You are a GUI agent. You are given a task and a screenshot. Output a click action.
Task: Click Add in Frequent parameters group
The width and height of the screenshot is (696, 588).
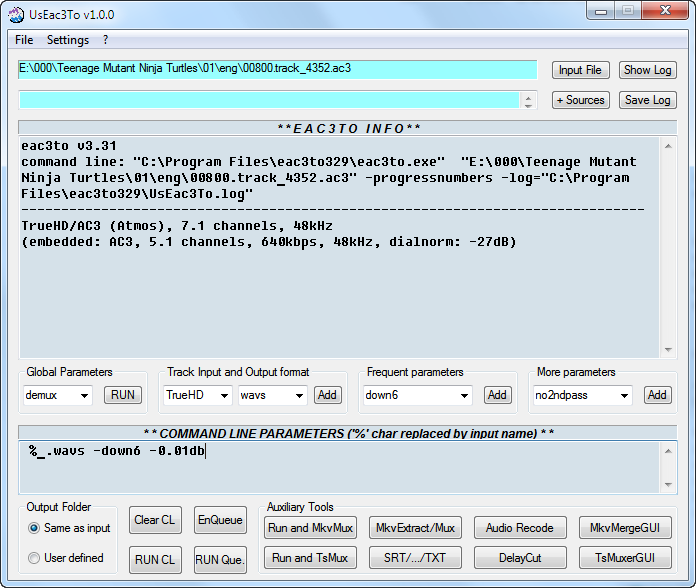(498, 395)
